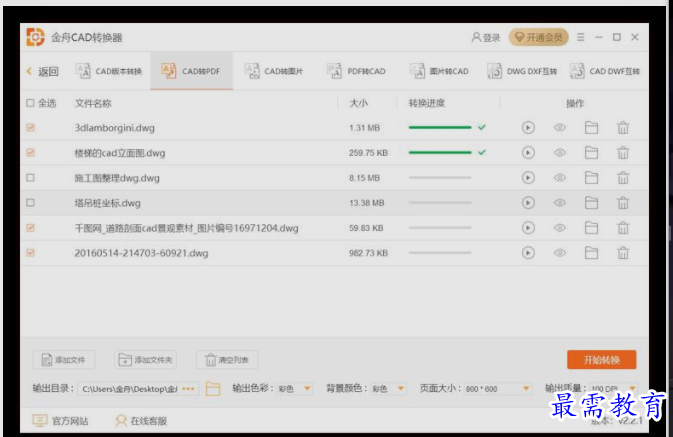Click progress bar of 施工图整理dwg.dwg
The image size is (673, 437).
pos(440,177)
